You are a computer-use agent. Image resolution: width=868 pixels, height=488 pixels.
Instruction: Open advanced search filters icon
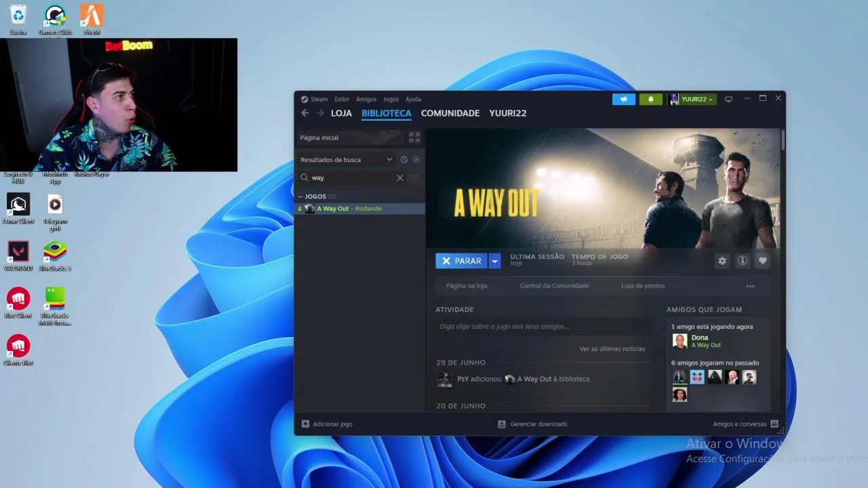coord(414,178)
